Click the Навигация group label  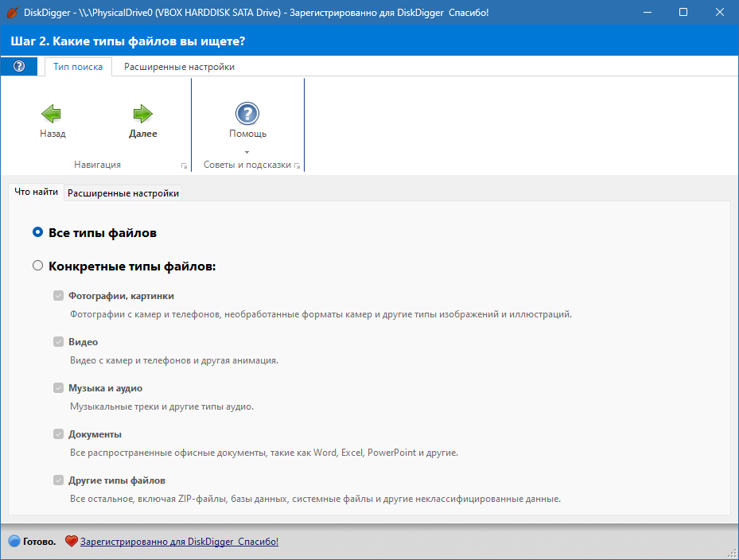coord(98,165)
